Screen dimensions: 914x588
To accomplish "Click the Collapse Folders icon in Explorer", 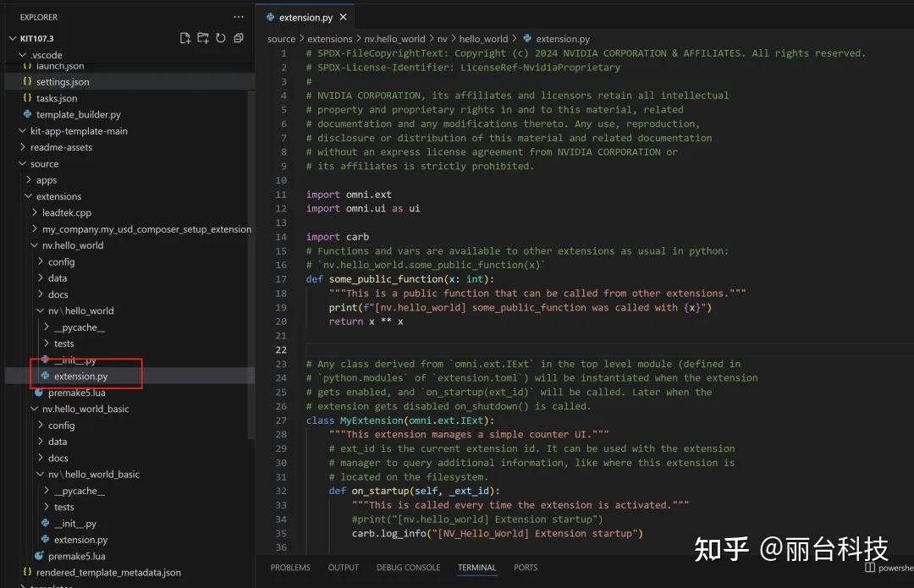I will (239, 37).
